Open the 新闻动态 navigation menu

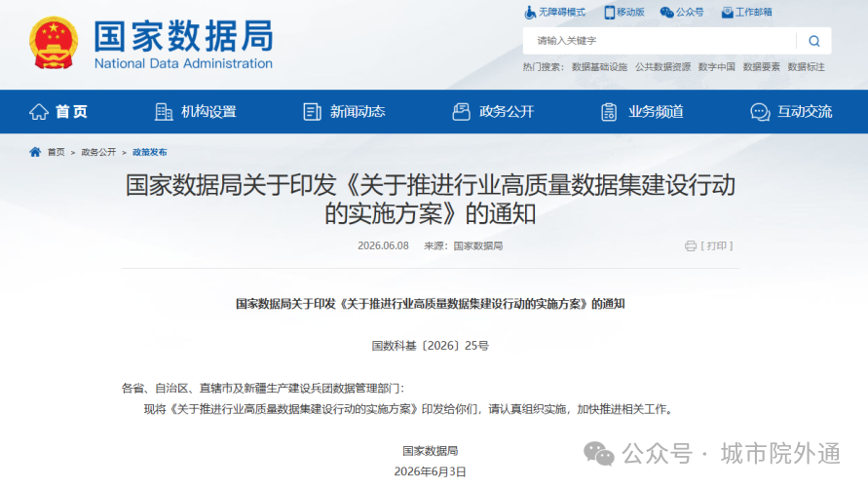coord(358,112)
